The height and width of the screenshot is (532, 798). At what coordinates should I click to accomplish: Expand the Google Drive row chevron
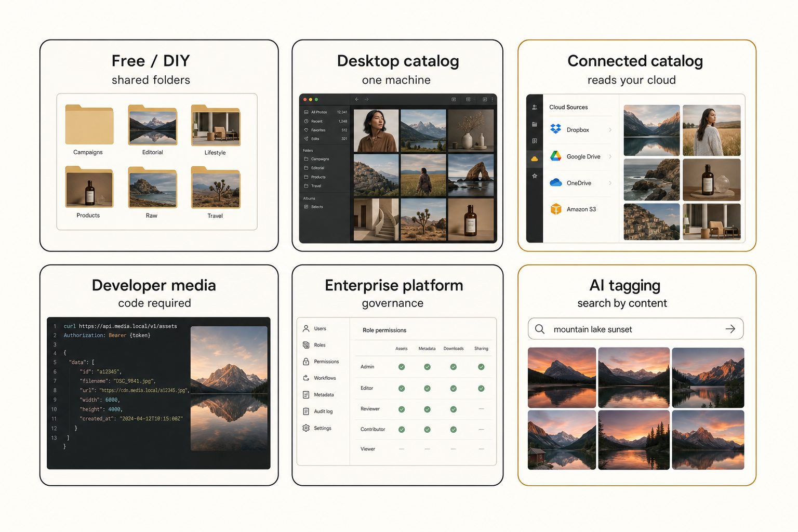(610, 156)
